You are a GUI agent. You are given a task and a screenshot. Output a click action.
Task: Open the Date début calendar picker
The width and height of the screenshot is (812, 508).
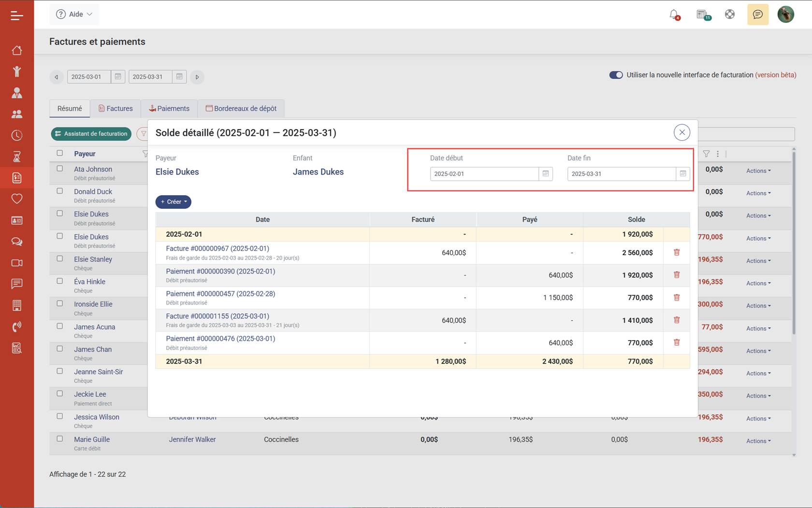[x=546, y=174]
